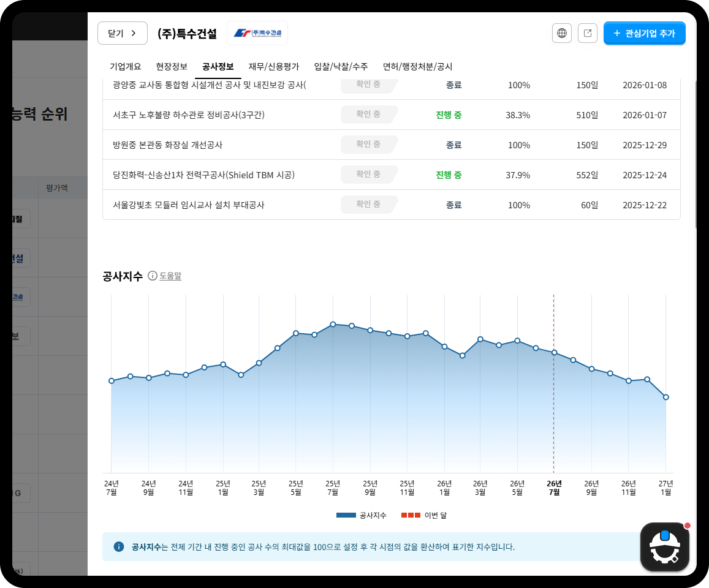Click 510일 duration cell
This screenshot has height=588, width=709.
587,115
